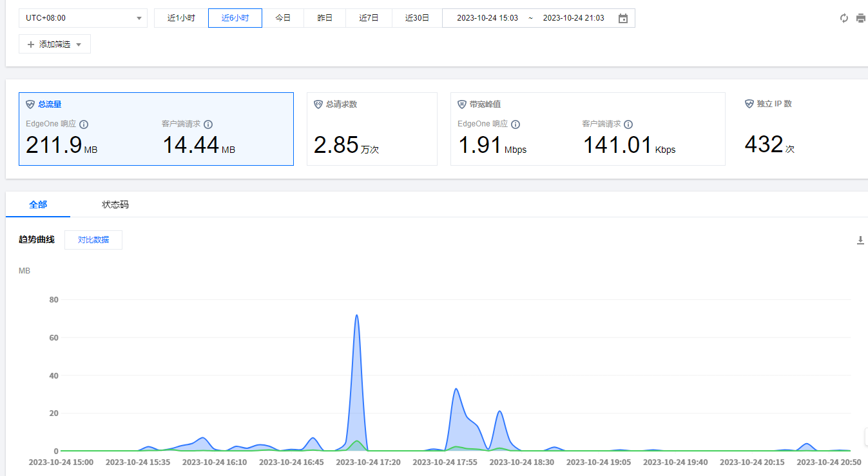The image size is (868, 476).
Task: Click info icon beside EdgeOne 响应 in 带宽峰值
Action: pyautogui.click(x=516, y=124)
